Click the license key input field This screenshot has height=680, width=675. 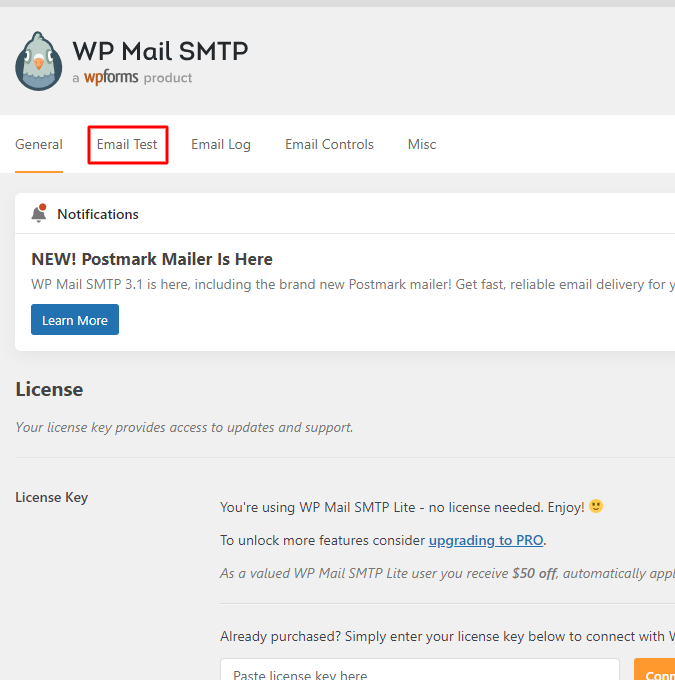[x=419, y=669]
